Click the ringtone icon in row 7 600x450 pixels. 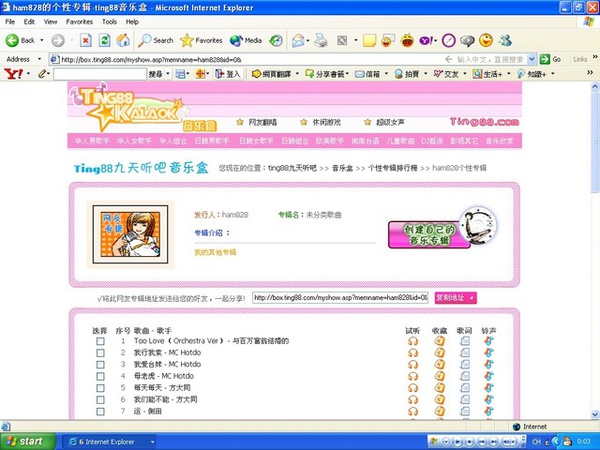[x=489, y=411]
